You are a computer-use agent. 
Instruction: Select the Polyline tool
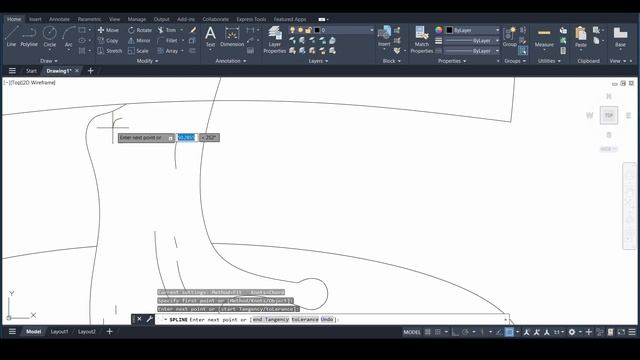click(29, 36)
